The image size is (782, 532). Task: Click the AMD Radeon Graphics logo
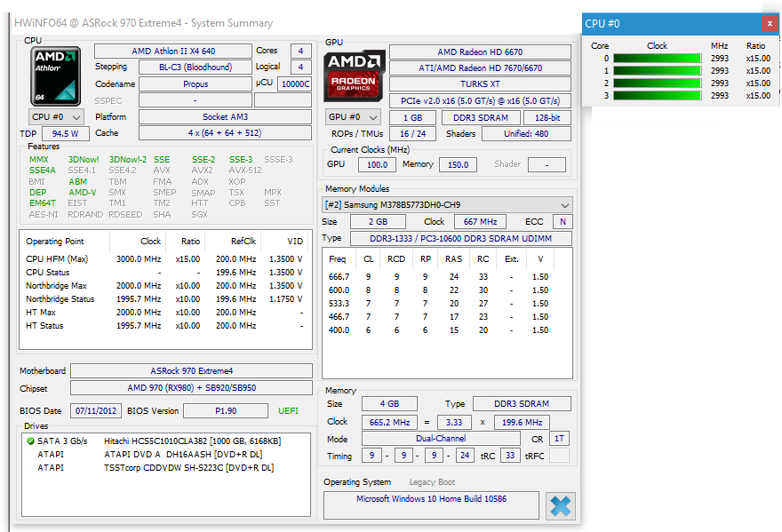[x=354, y=75]
